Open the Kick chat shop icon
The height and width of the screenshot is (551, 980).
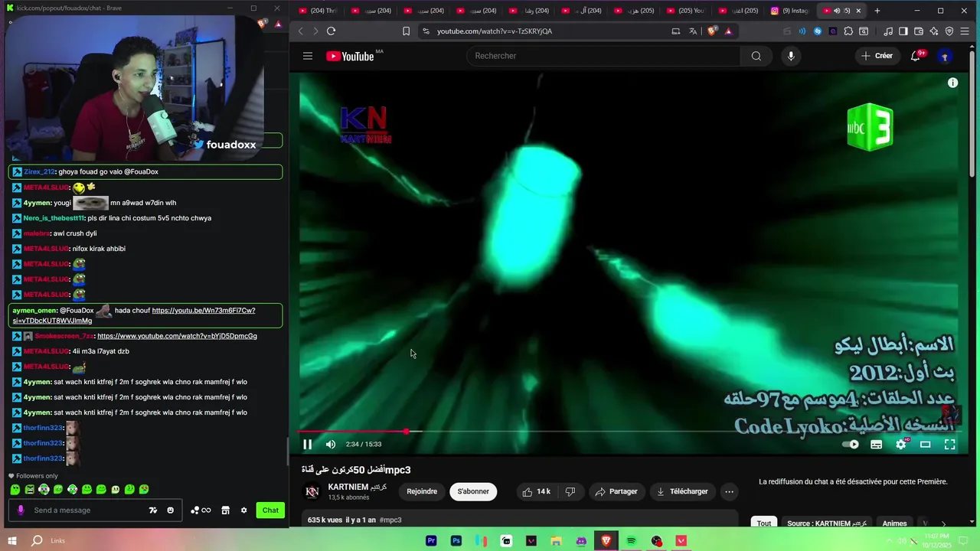tap(225, 510)
